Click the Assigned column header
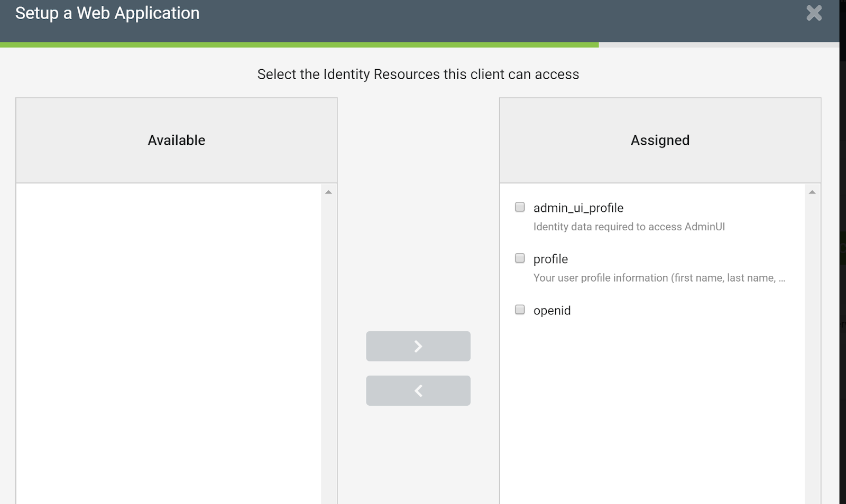Image resolution: width=846 pixels, height=504 pixels. [x=660, y=140]
